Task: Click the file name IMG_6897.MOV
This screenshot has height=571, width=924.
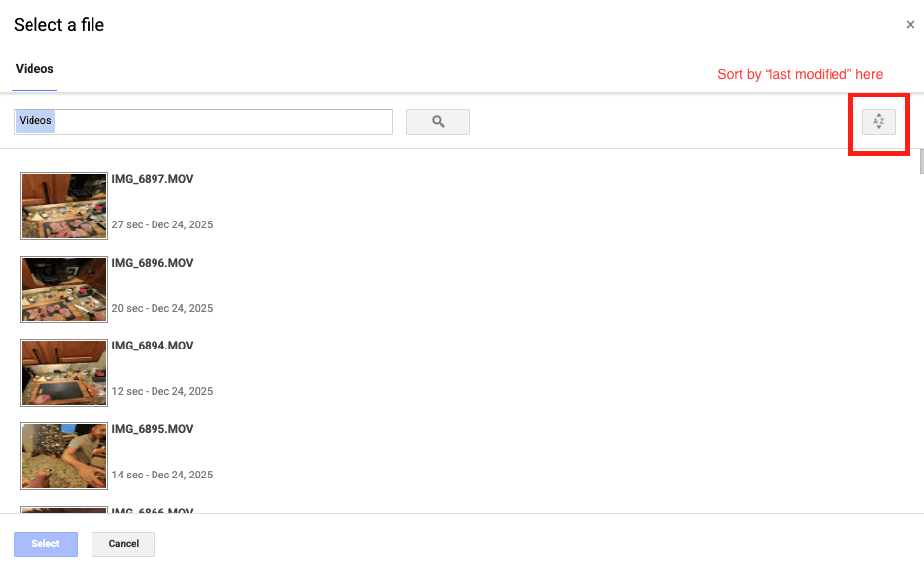Action: pos(153,179)
